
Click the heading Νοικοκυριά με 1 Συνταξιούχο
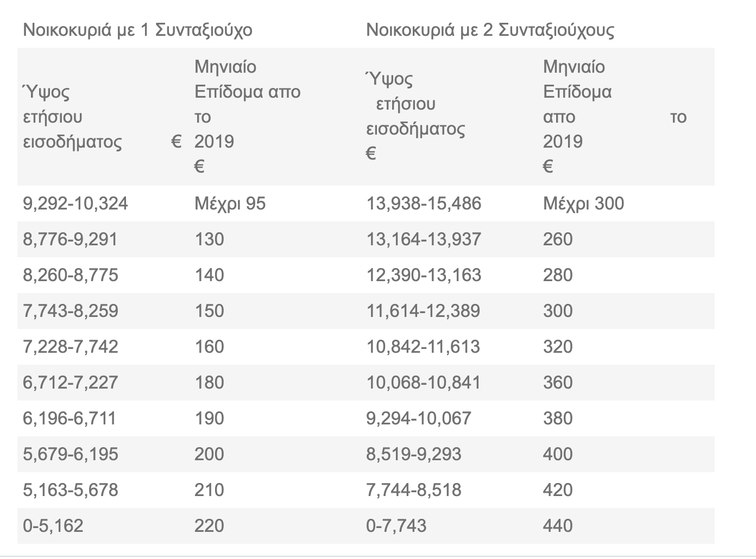click(x=137, y=29)
